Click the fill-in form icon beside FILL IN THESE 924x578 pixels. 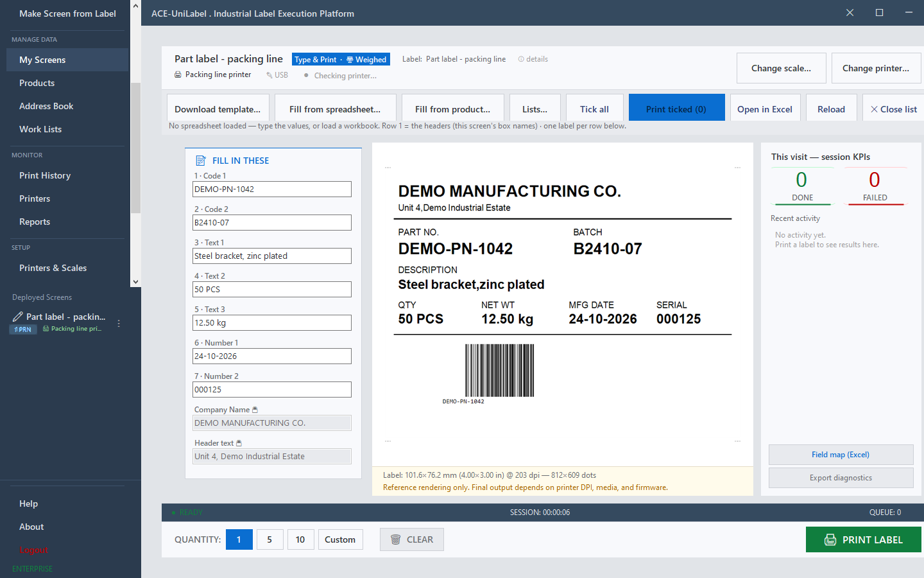[201, 161]
